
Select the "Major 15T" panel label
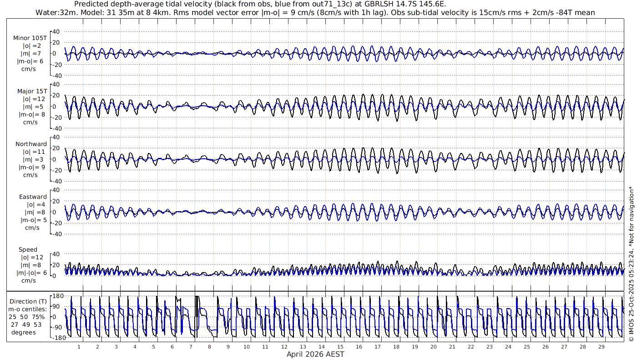pyautogui.click(x=32, y=91)
